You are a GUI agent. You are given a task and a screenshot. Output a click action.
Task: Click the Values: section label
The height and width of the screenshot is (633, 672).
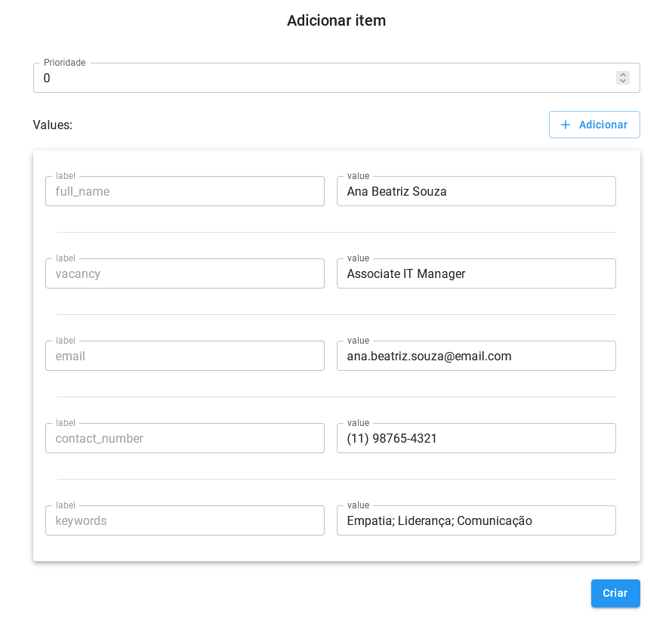click(53, 125)
